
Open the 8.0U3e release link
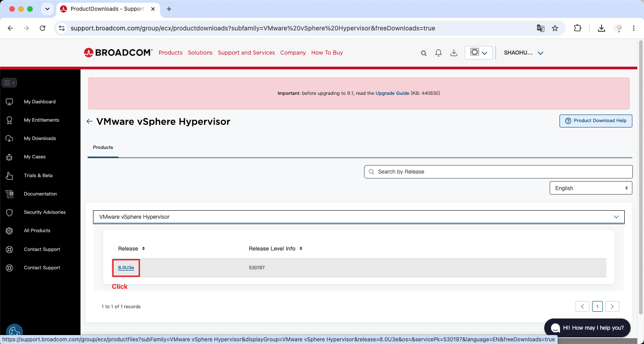[x=126, y=268]
